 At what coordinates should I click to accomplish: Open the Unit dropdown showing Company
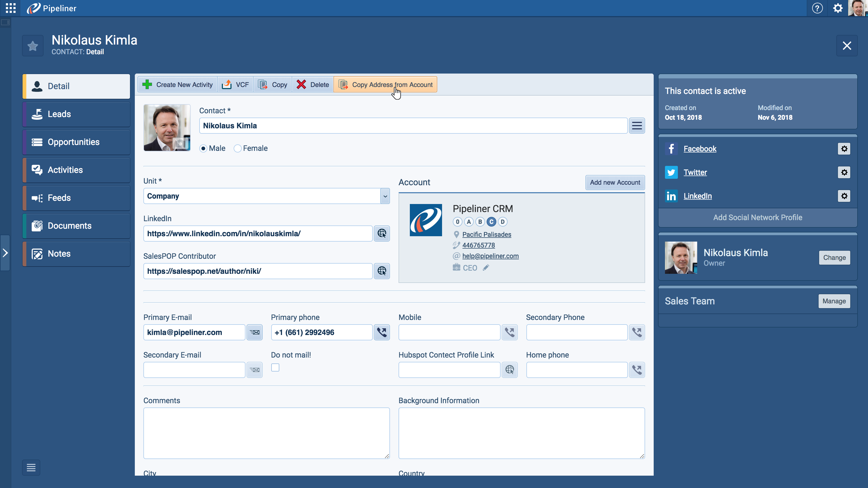point(385,196)
